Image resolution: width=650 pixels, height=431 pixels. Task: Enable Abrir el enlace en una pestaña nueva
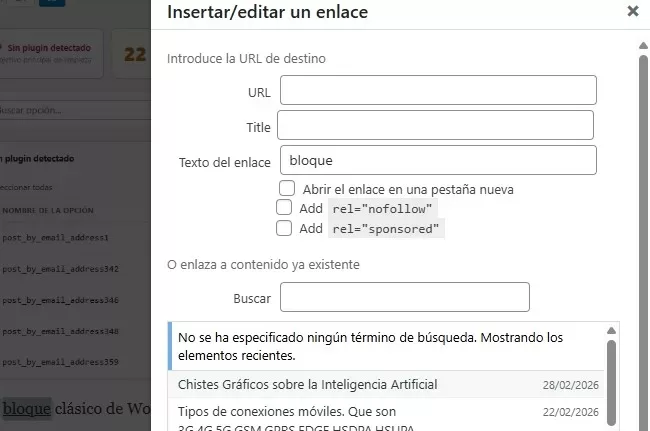(287, 188)
